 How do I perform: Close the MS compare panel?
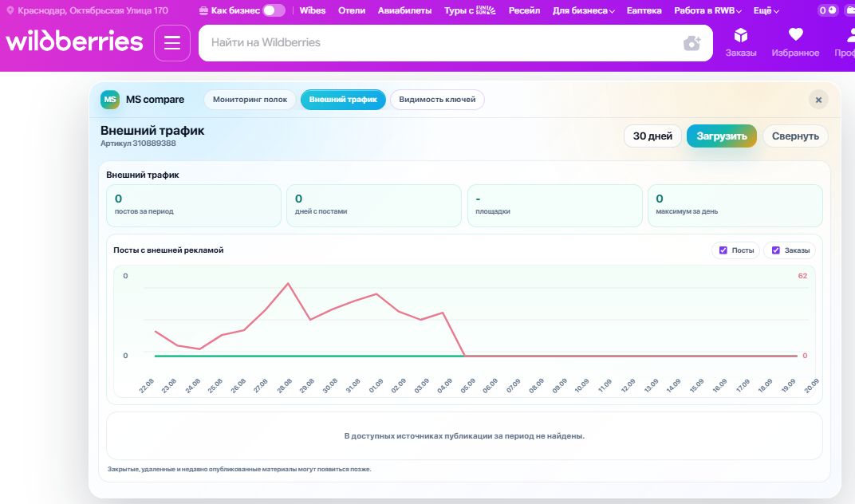click(818, 100)
